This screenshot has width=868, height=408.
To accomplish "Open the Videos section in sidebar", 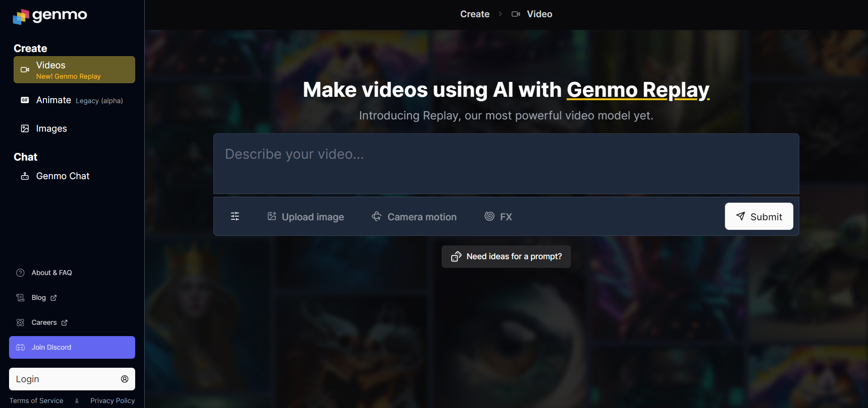I will [74, 70].
